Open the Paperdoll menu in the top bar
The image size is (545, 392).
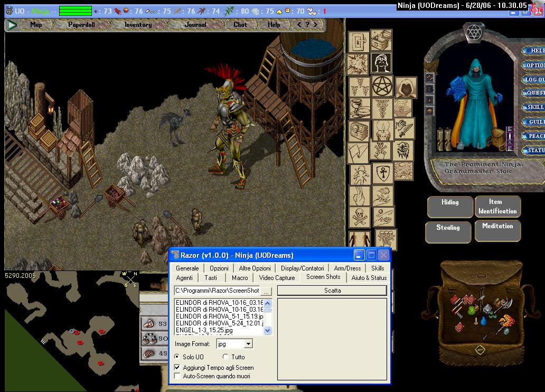coord(81,24)
